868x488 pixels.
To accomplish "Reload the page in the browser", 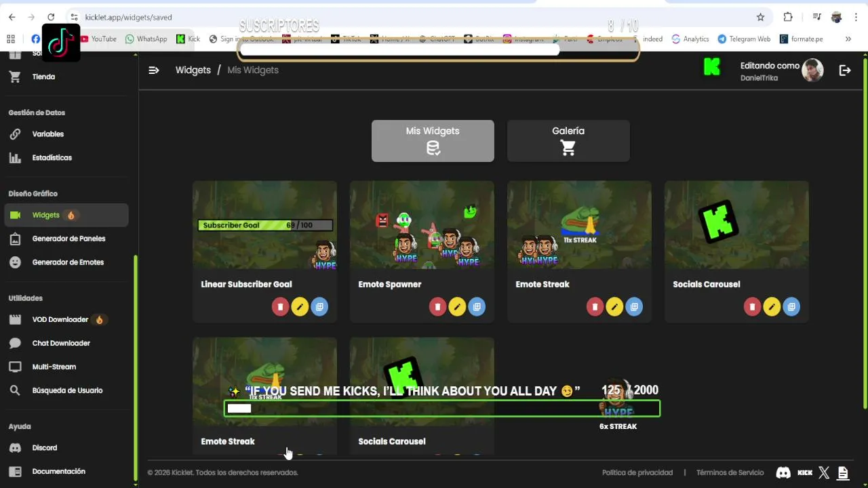I will [x=51, y=17].
